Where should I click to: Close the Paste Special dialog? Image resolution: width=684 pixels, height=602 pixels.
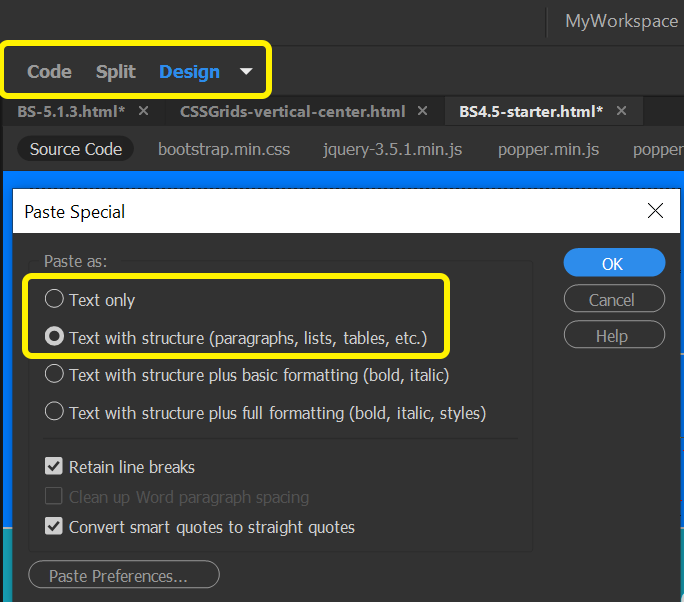tap(656, 211)
